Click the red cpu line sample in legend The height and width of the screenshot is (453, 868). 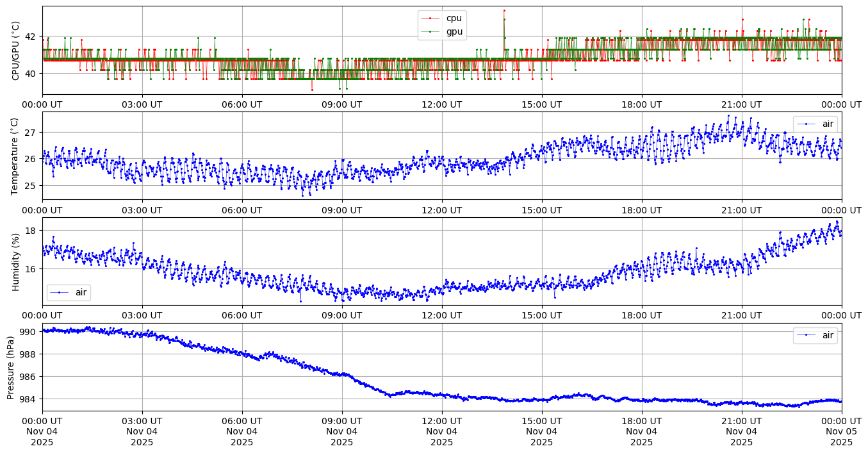(431, 19)
